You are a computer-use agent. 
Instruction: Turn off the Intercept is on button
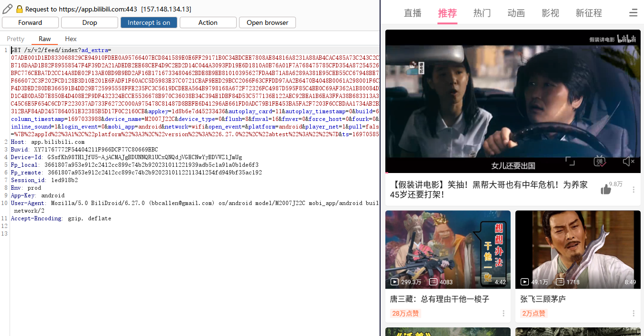[x=149, y=22]
